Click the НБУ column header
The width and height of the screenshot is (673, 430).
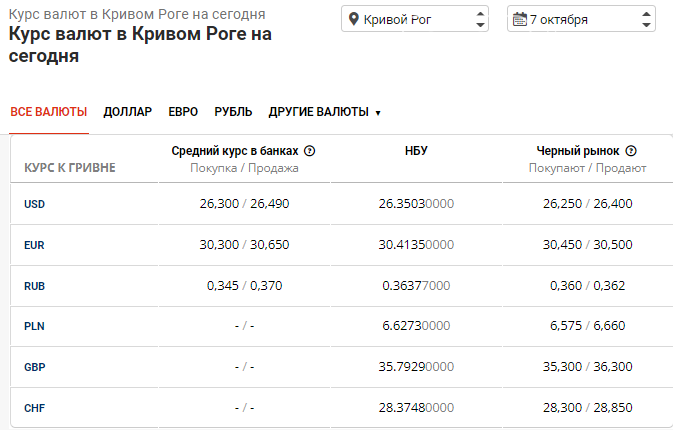416,151
